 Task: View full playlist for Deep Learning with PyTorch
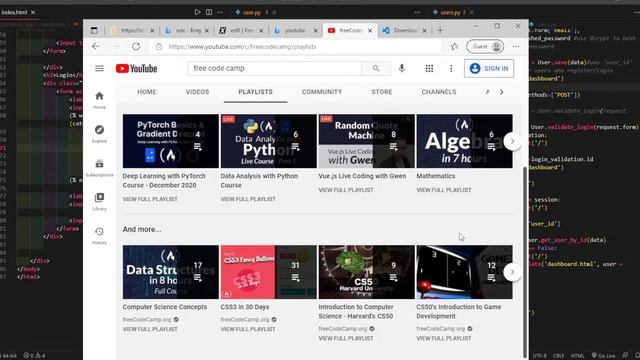[150, 199]
